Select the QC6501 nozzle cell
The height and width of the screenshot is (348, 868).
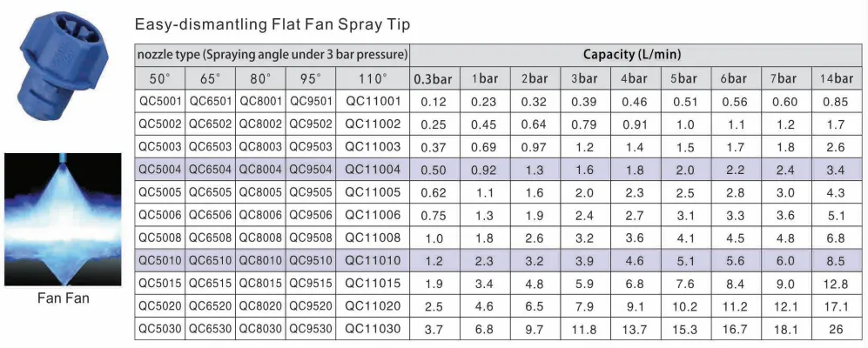211,101
